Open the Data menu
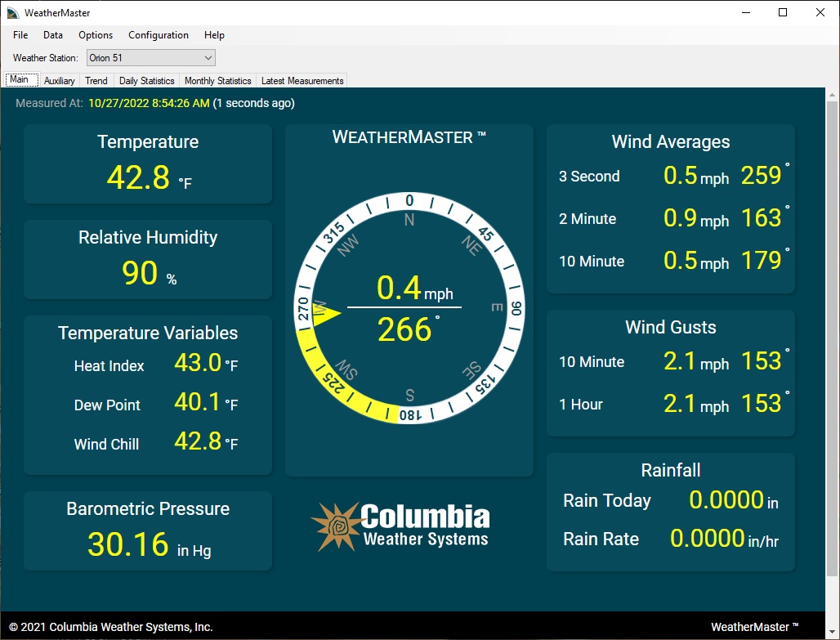The height and width of the screenshot is (640, 840). pyautogui.click(x=52, y=35)
